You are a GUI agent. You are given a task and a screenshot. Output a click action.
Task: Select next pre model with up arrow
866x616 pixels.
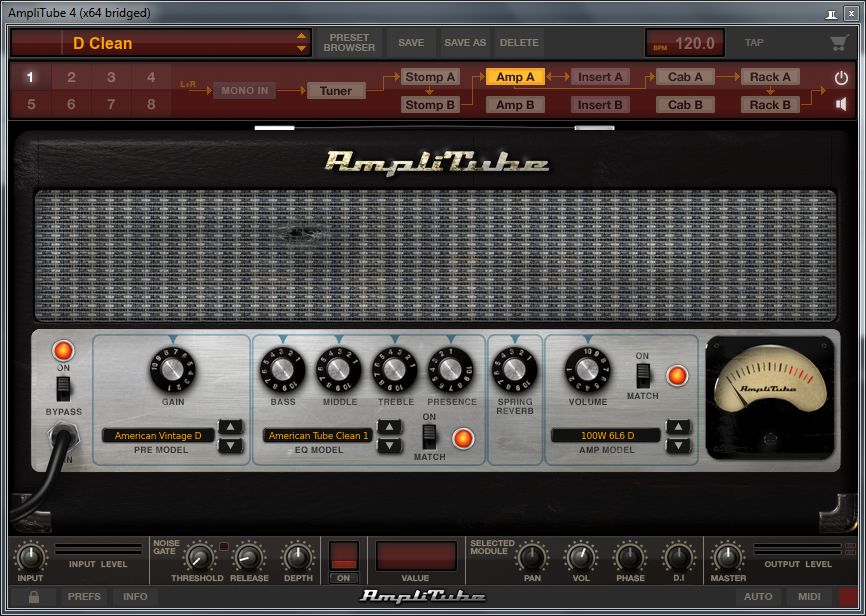230,427
